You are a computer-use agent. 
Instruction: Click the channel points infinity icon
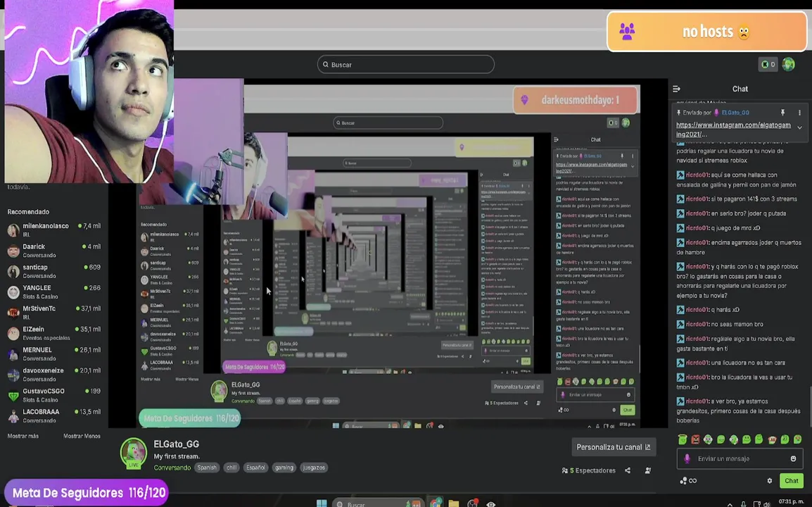point(688,481)
